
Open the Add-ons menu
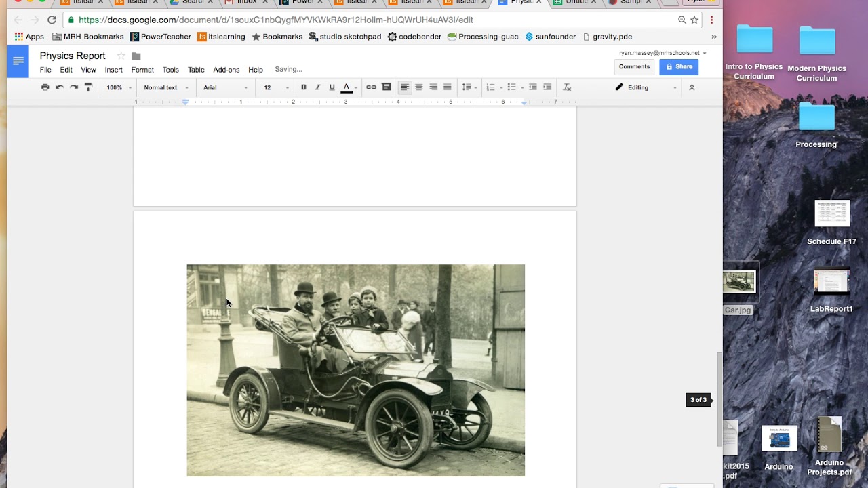[x=226, y=70]
